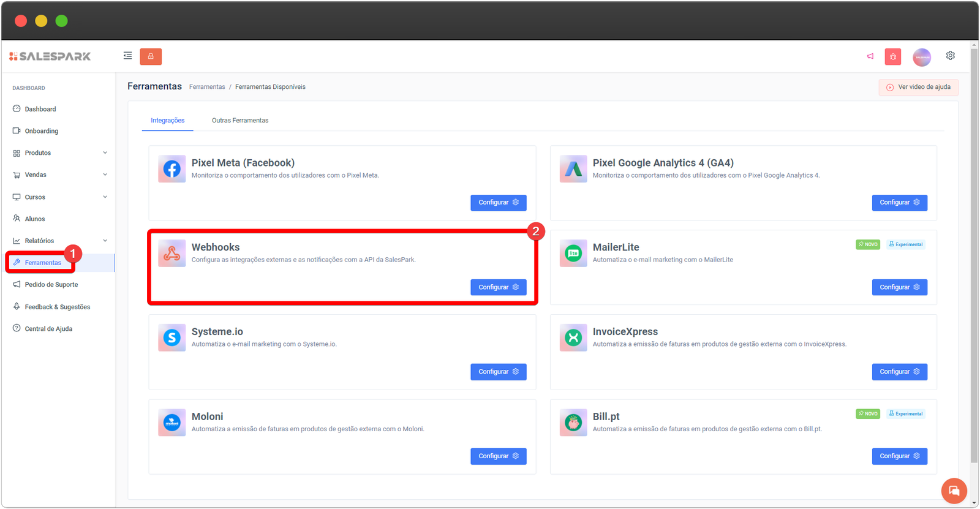
Task: Click the orange lock icon button
Action: click(x=151, y=56)
